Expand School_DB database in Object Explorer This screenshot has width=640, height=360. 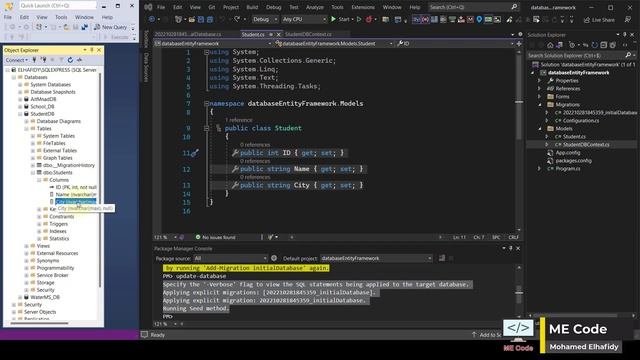(x=20, y=107)
